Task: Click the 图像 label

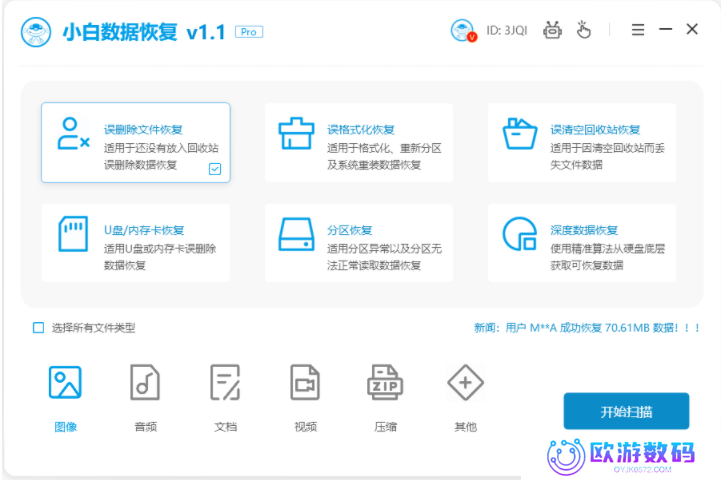Action: pos(65,427)
